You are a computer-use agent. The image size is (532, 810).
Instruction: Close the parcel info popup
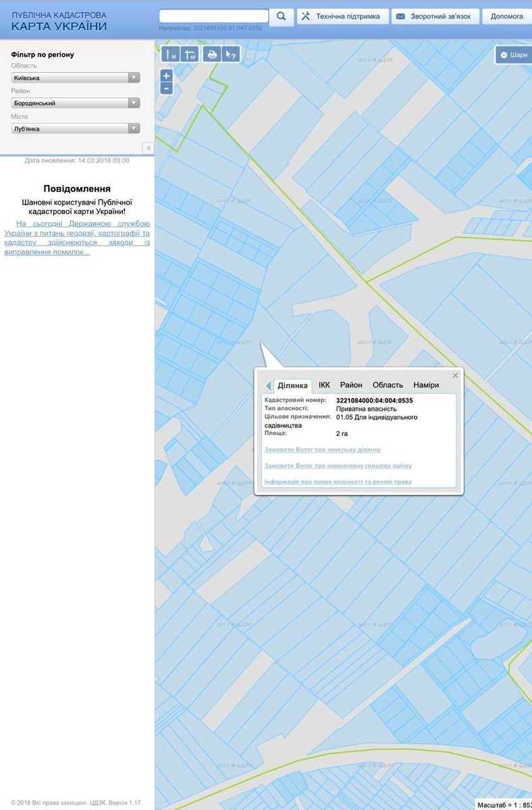455,375
